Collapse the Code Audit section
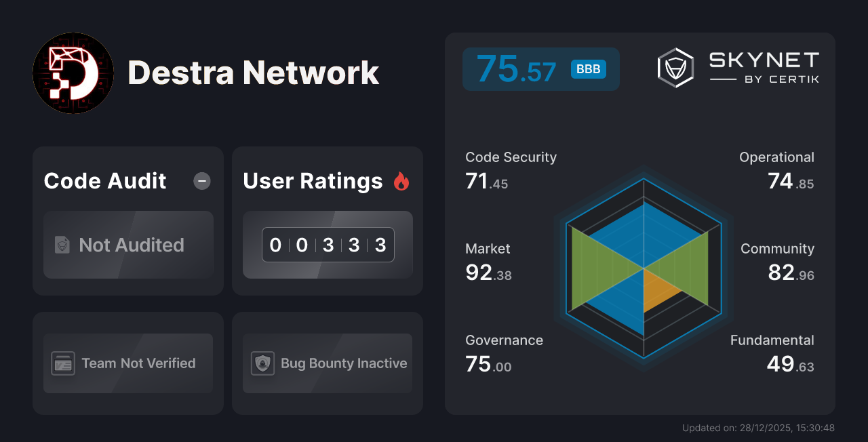Image resolution: width=868 pixels, height=442 pixels. 201,181
